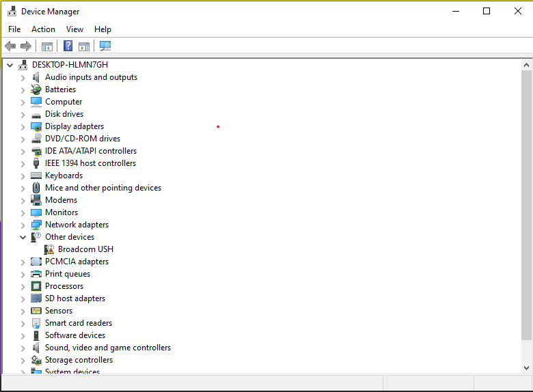Open the Help menu

point(102,29)
